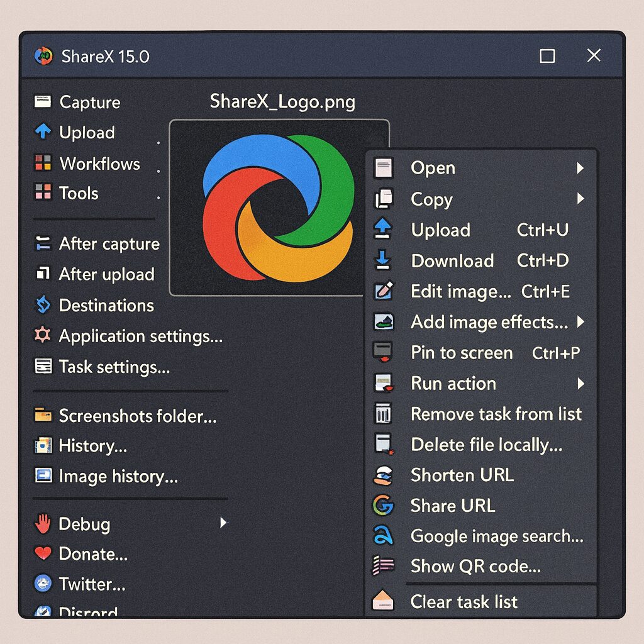Click the Share URL icon

click(x=383, y=505)
